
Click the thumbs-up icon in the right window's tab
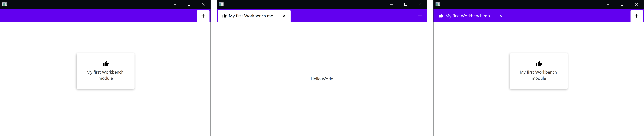[441, 16]
